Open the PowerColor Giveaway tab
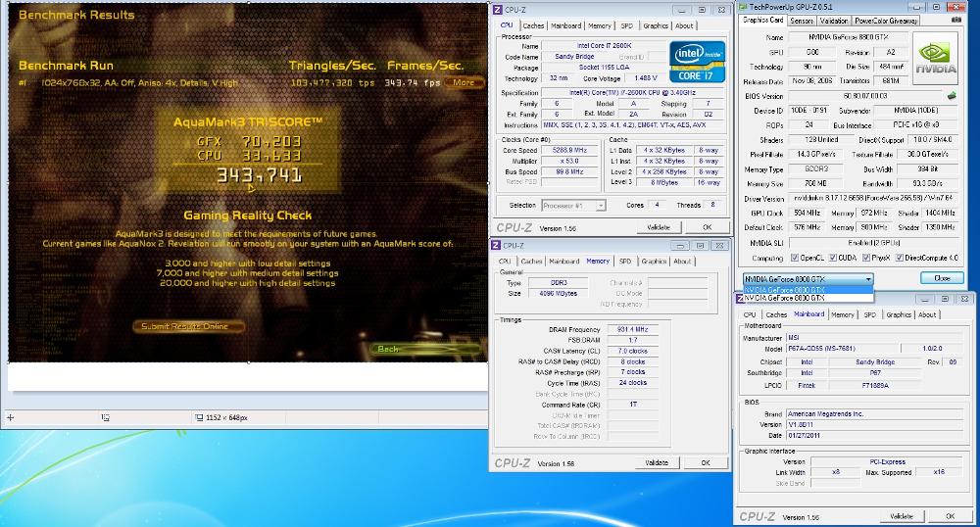This screenshot has height=527, width=980. [x=886, y=21]
